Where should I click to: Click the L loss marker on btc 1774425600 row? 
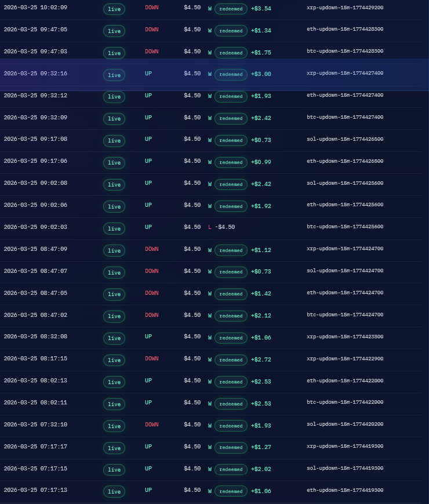coord(210,227)
